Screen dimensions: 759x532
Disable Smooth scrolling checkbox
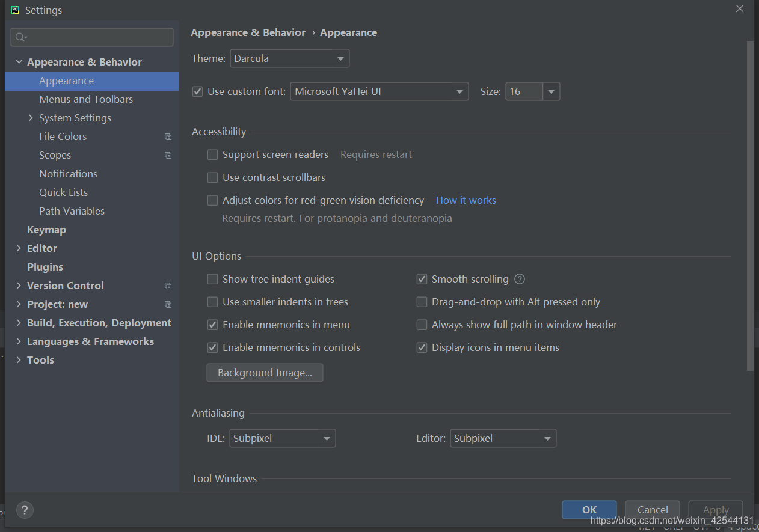click(x=422, y=279)
